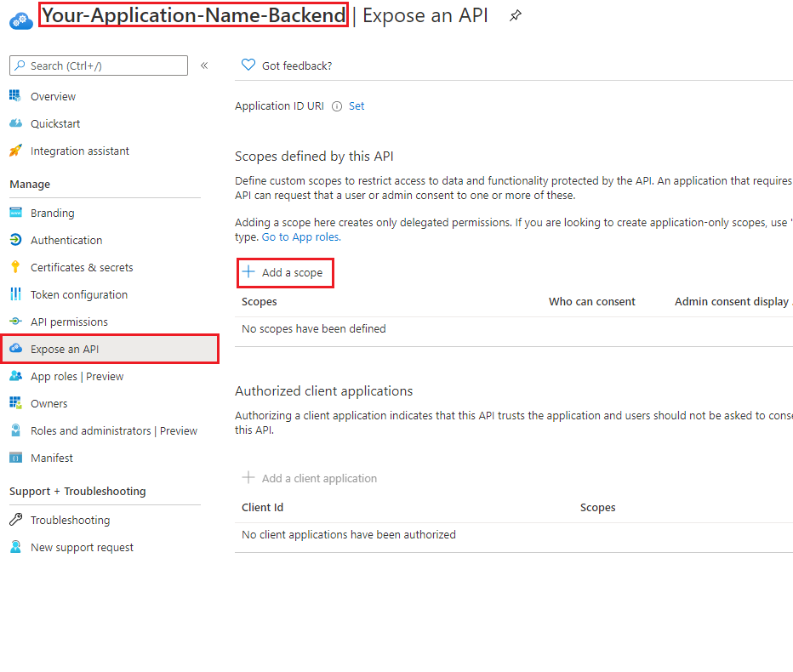Open Roles and administrators | Preview
This screenshot has height=672, width=793.
pyautogui.click(x=114, y=431)
